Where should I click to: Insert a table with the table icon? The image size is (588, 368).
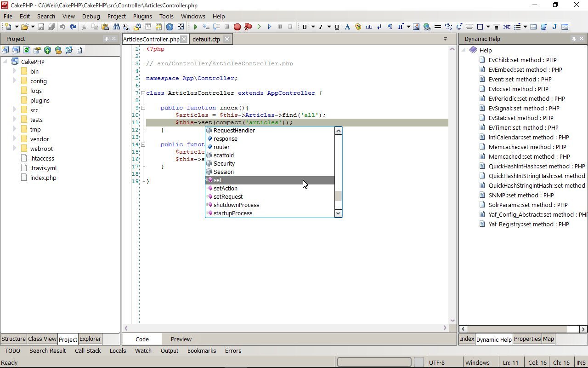click(x=533, y=27)
